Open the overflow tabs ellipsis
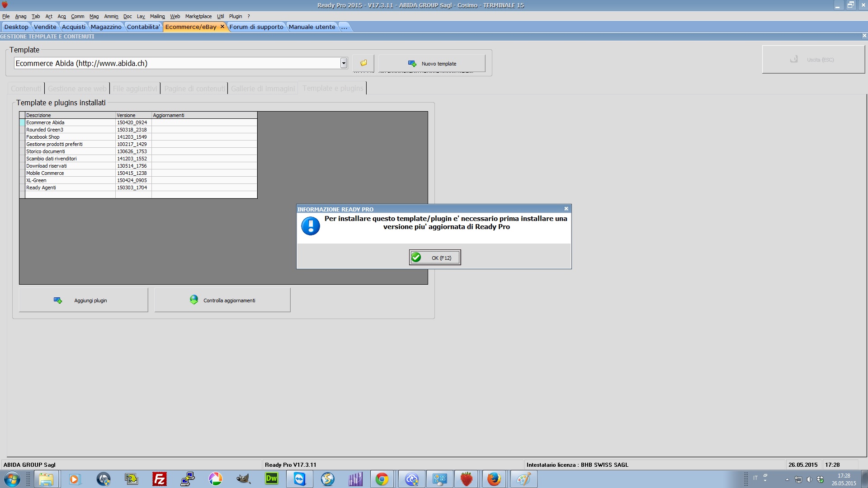The image size is (868, 488). pyautogui.click(x=344, y=27)
